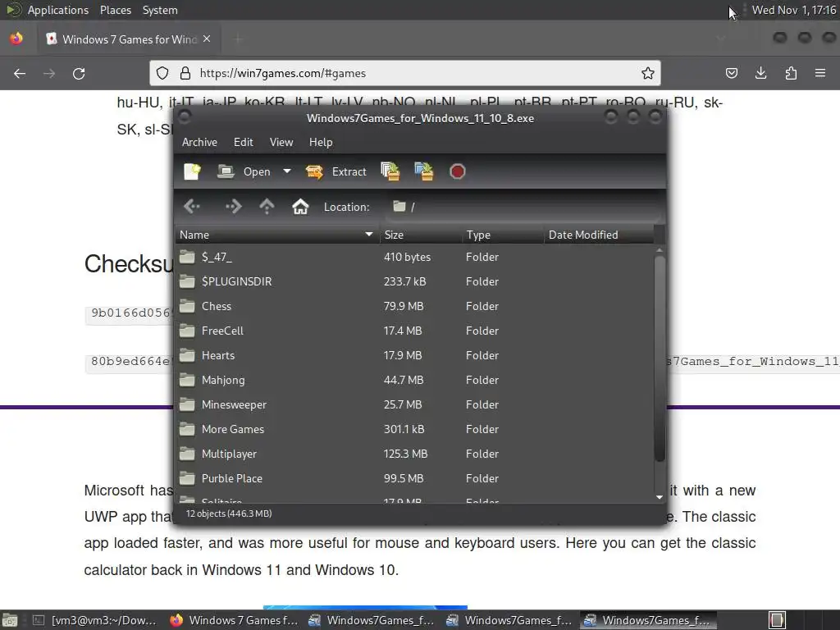
Task: Click the clock showing Wed Nov 1
Action: click(793, 10)
